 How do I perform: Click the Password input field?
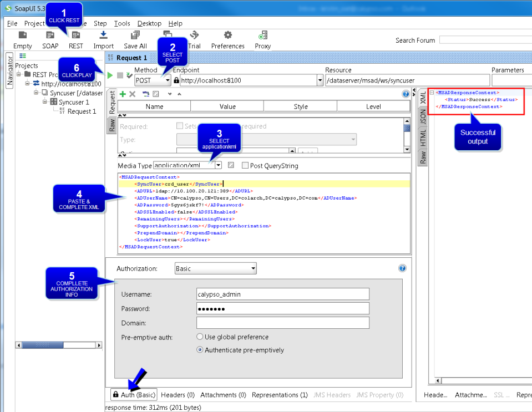(x=282, y=308)
